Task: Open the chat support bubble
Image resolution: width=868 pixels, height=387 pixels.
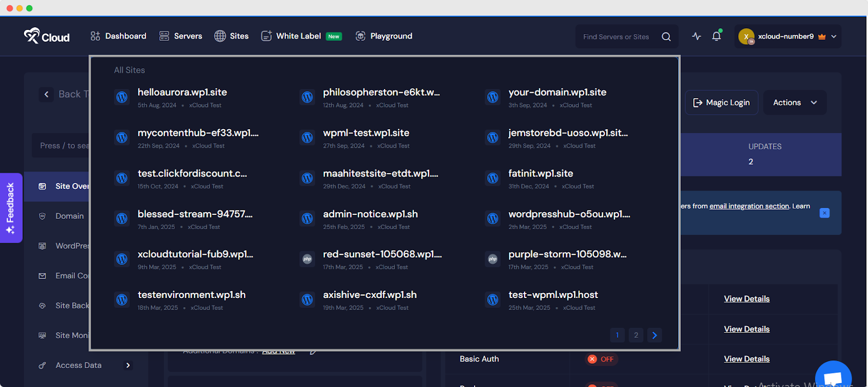Action: tap(833, 376)
